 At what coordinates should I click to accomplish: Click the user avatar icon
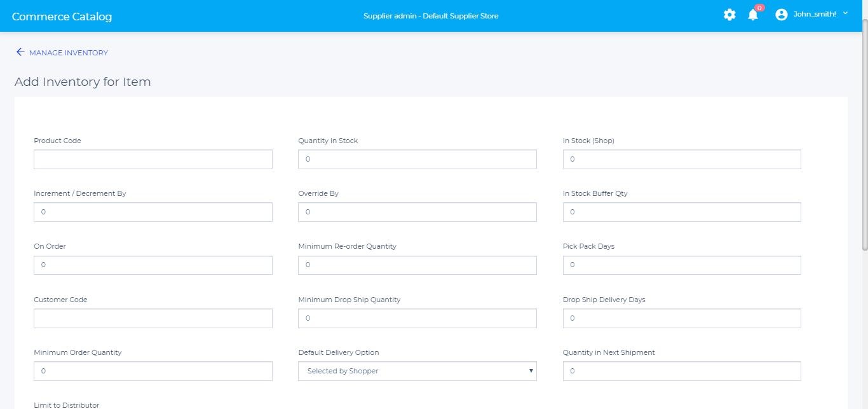pyautogui.click(x=782, y=15)
